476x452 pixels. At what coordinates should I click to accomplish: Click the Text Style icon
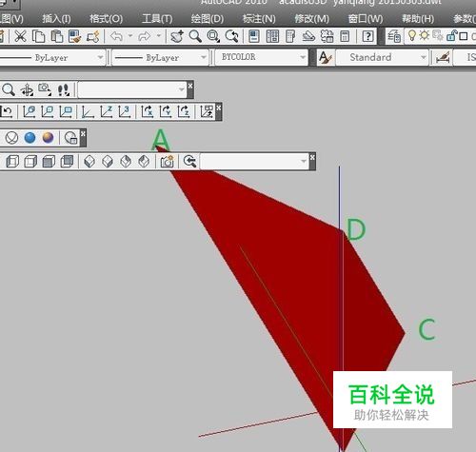click(x=326, y=58)
